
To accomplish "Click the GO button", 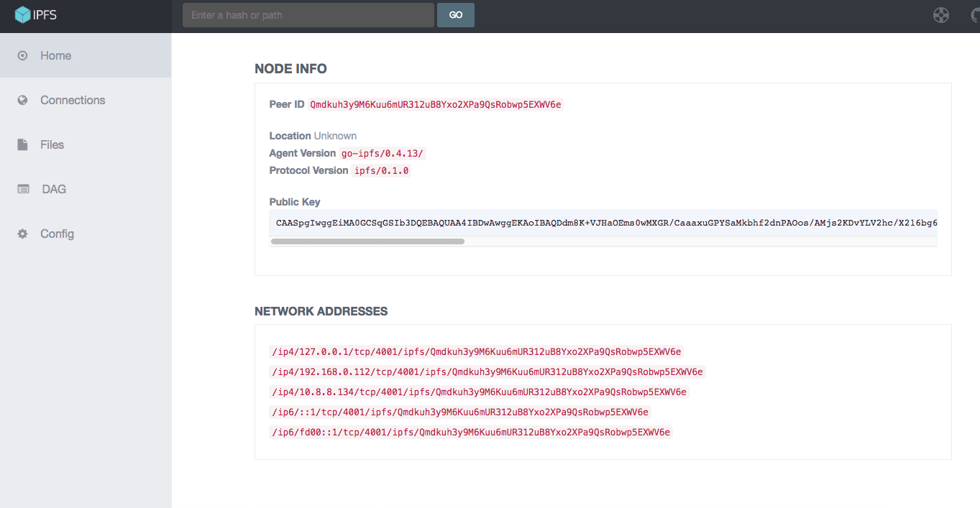I will point(456,15).
